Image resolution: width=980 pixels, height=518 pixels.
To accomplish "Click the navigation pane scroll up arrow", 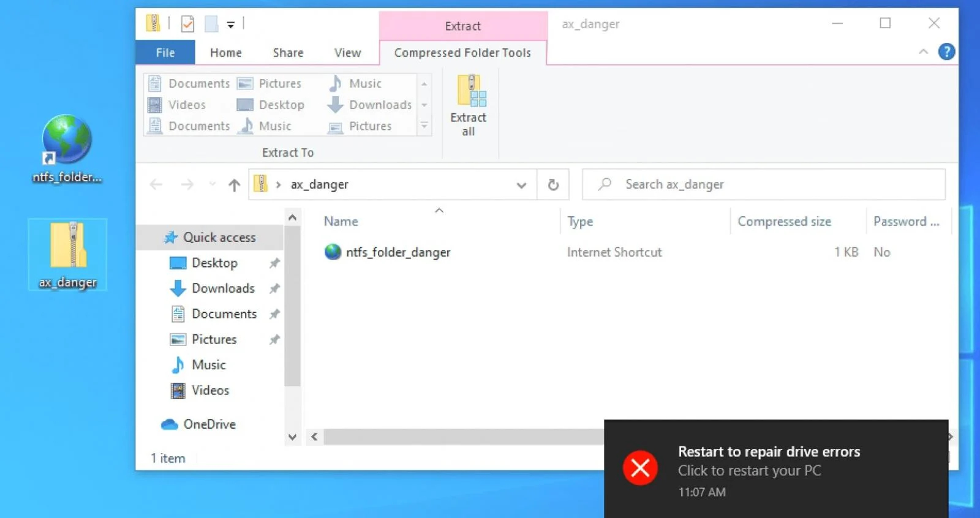I will [292, 217].
